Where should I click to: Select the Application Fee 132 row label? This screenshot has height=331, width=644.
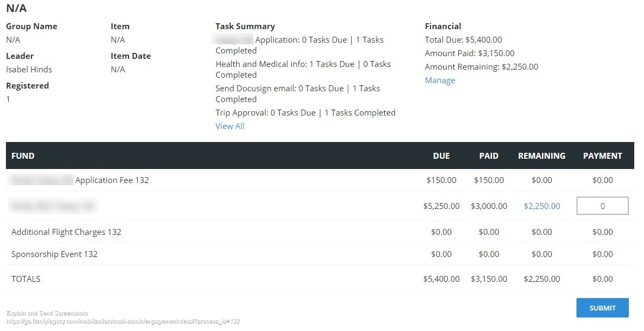[112, 180]
